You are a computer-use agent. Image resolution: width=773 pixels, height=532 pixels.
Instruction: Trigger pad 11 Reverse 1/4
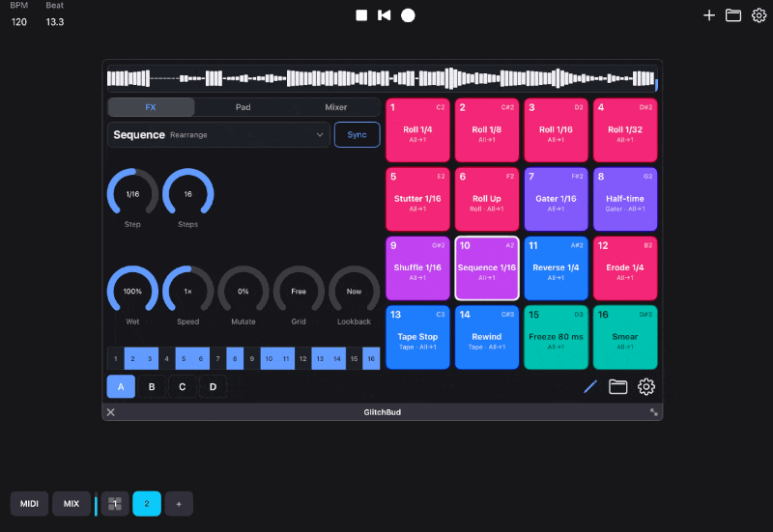click(557, 268)
